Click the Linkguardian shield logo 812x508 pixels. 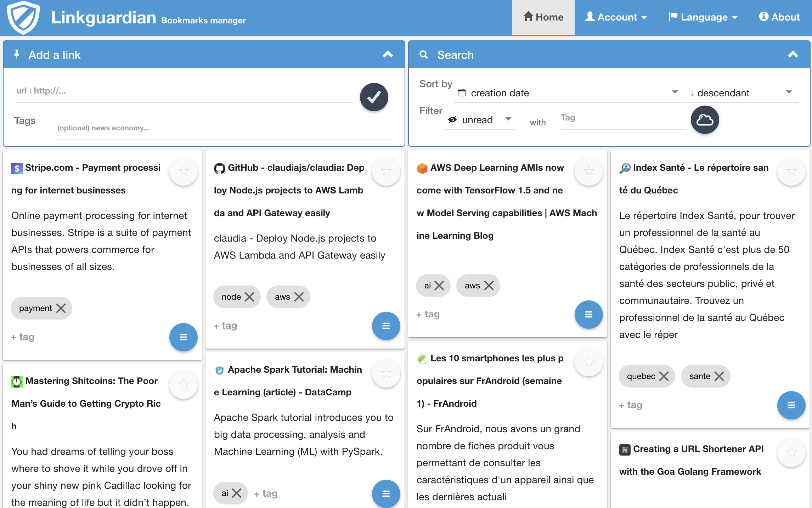23,17
